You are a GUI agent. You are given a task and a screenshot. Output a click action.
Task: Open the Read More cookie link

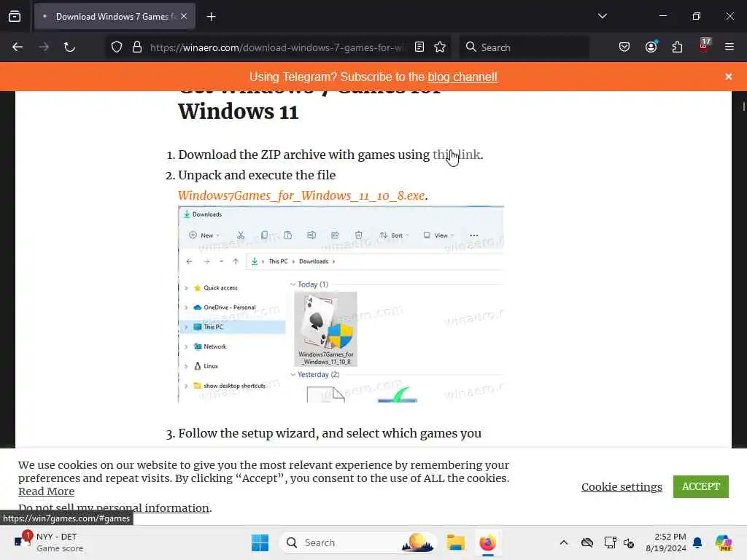tap(46, 491)
